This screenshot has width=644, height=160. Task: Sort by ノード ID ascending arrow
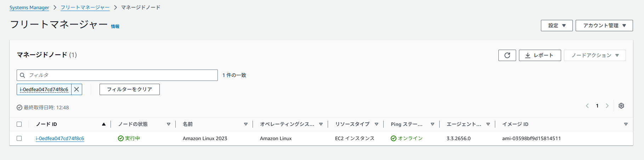tap(104, 124)
